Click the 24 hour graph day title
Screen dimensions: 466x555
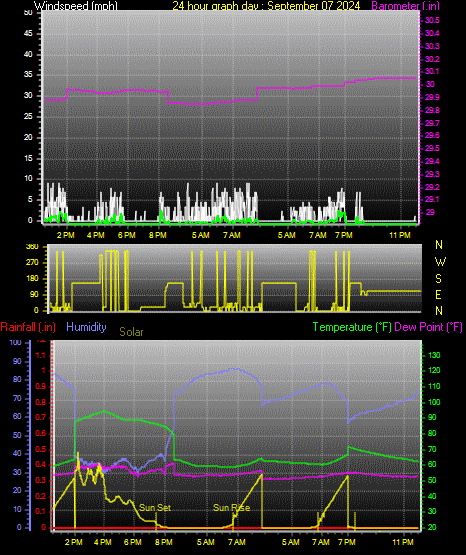click(x=266, y=6)
